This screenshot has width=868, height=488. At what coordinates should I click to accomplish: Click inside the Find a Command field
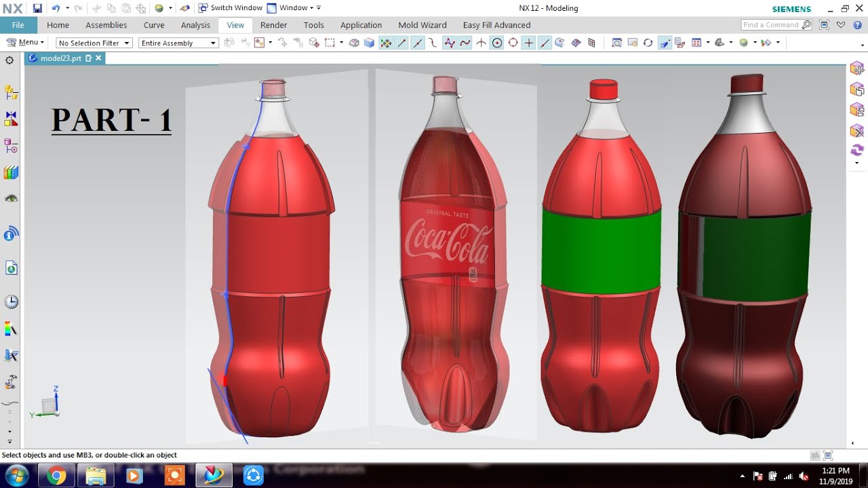[x=776, y=25]
